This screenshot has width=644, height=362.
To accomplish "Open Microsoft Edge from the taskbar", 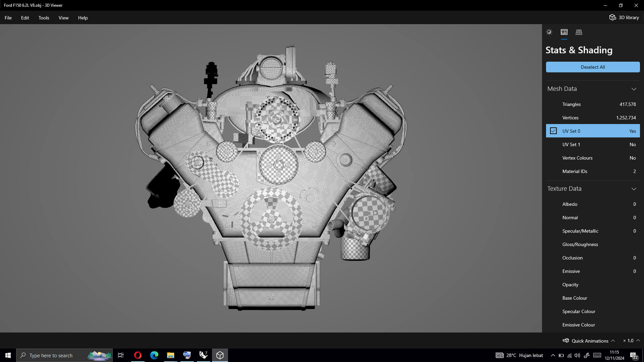I will pos(154,355).
